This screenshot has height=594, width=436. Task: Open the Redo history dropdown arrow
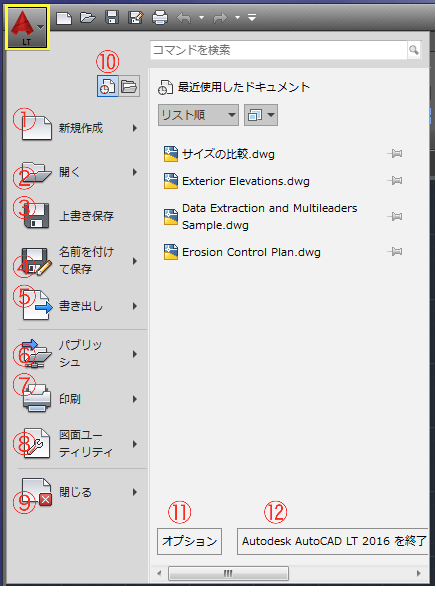click(238, 17)
